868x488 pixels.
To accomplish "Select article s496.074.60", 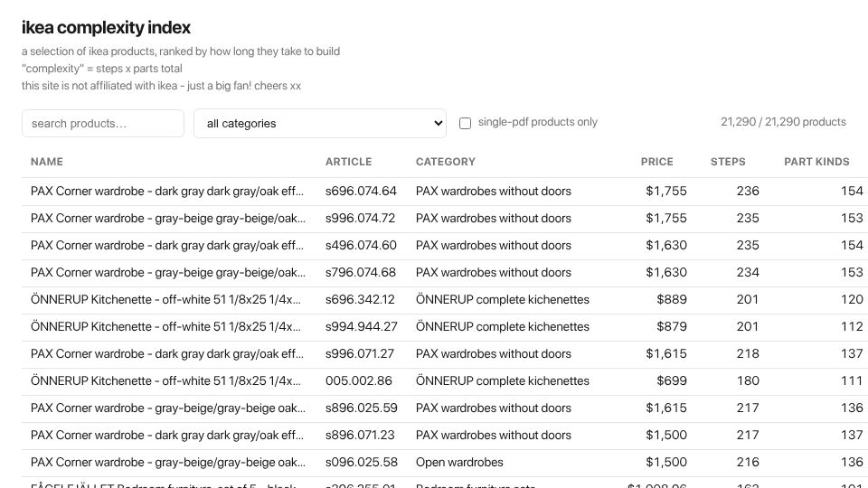I will click(x=361, y=245).
